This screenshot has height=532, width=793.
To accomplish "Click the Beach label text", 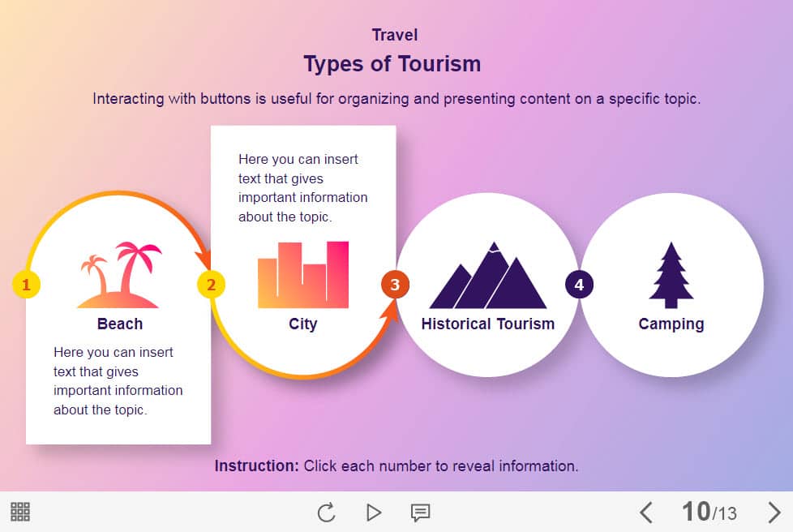I will [x=120, y=324].
